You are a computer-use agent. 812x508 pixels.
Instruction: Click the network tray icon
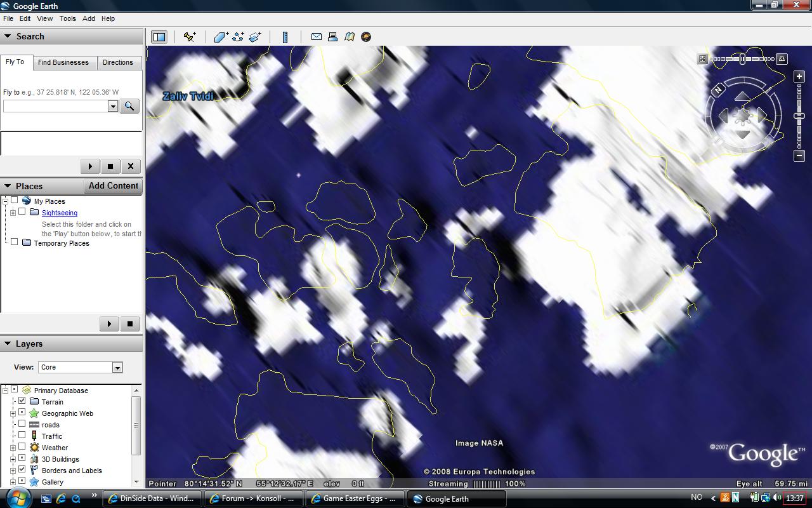(x=766, y=498)
